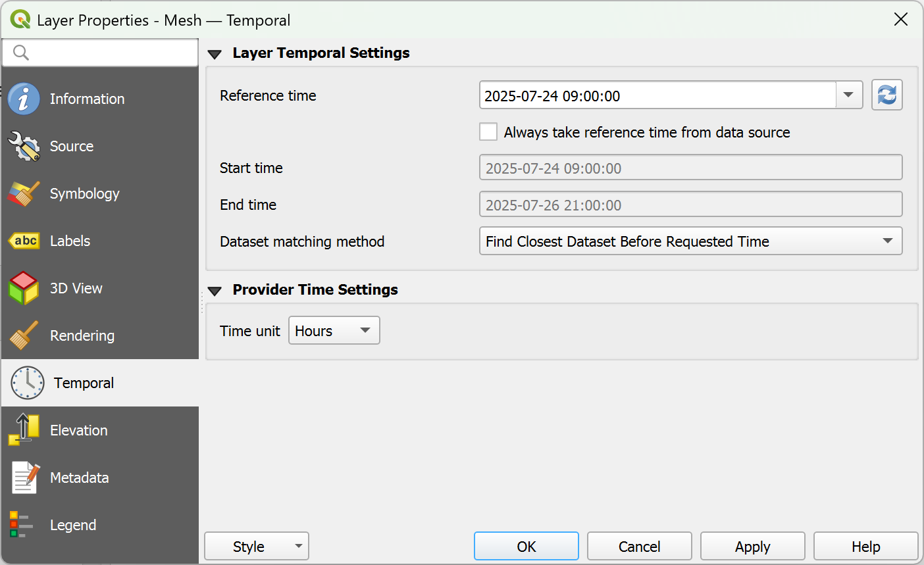Collapse the Provider Time Settings section

pyautogui.click(x=215, y=291)
